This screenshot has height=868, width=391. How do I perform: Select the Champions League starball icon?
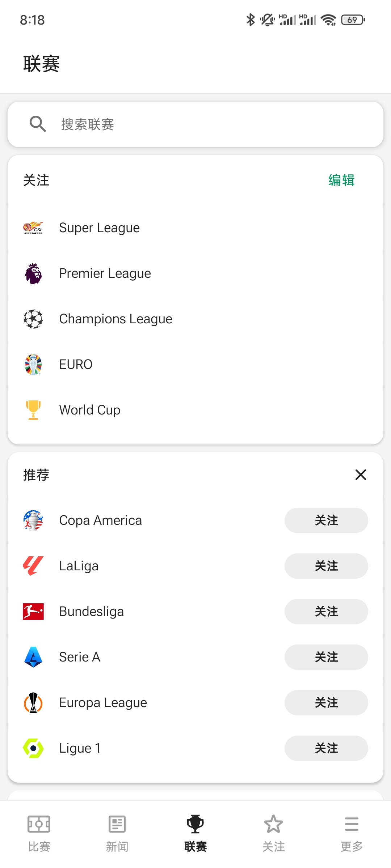33,319
